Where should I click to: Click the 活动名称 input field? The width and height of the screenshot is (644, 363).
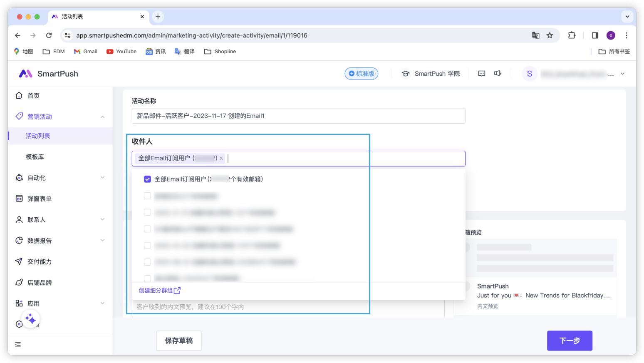pos(298,116)
